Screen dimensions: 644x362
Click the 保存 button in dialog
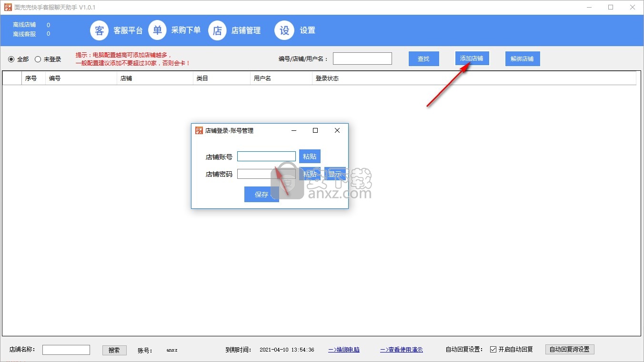(x=262, y=194)
